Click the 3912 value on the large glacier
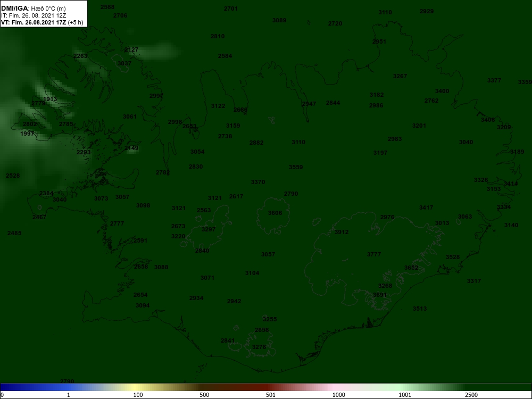 tap(342, 232)
